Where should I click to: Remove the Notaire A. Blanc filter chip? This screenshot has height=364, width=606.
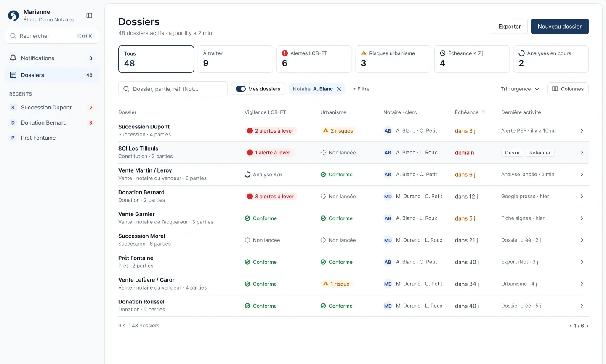coord(339,89)
